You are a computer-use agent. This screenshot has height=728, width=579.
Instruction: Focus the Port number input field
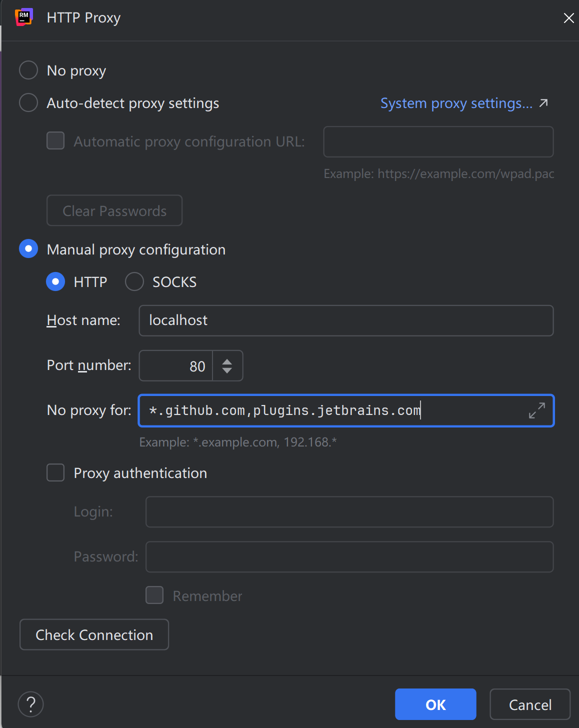coord(176,366)
